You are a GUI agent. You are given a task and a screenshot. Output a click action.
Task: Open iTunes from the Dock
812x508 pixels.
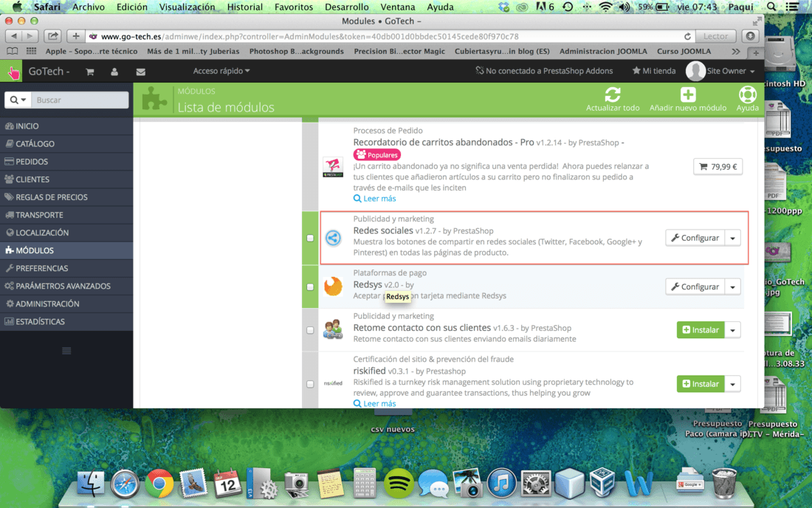click(x=500, y=484)
